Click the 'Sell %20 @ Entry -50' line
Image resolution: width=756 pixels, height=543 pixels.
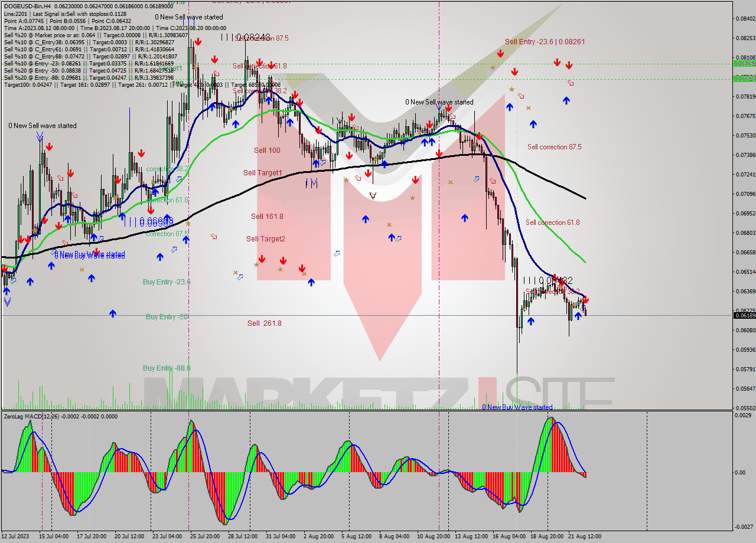click(89, 70)
